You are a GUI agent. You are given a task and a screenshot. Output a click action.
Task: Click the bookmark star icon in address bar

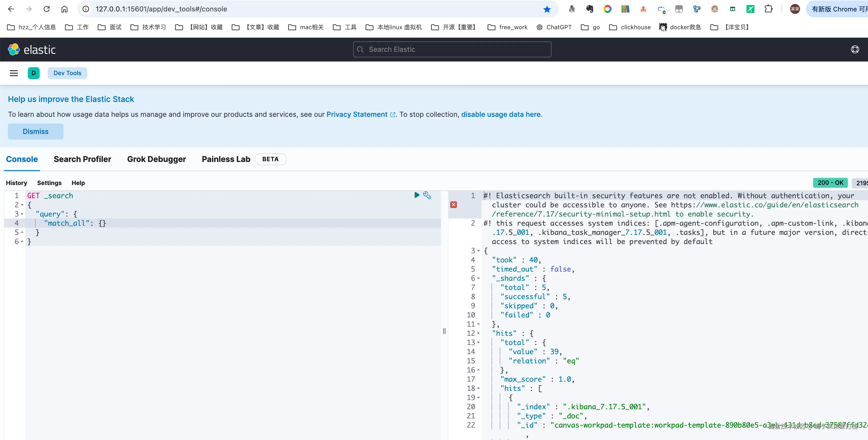coord(547,9)
